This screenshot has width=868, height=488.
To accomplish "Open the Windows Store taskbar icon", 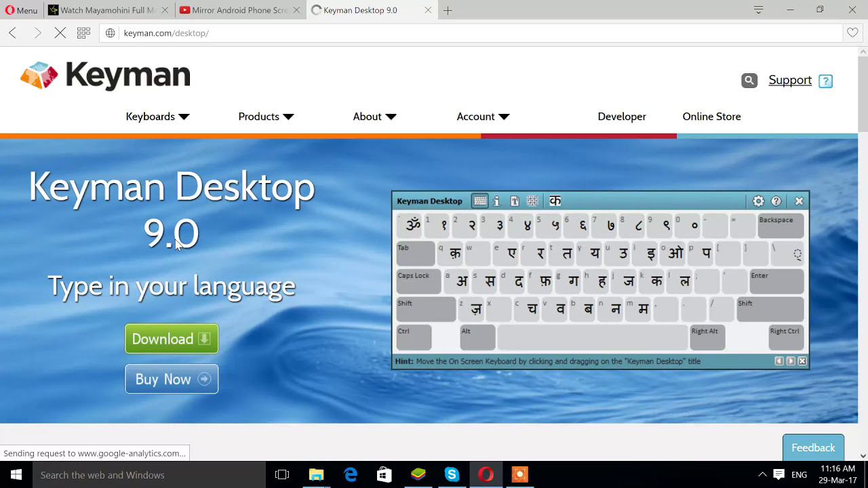I will (384, 474).
